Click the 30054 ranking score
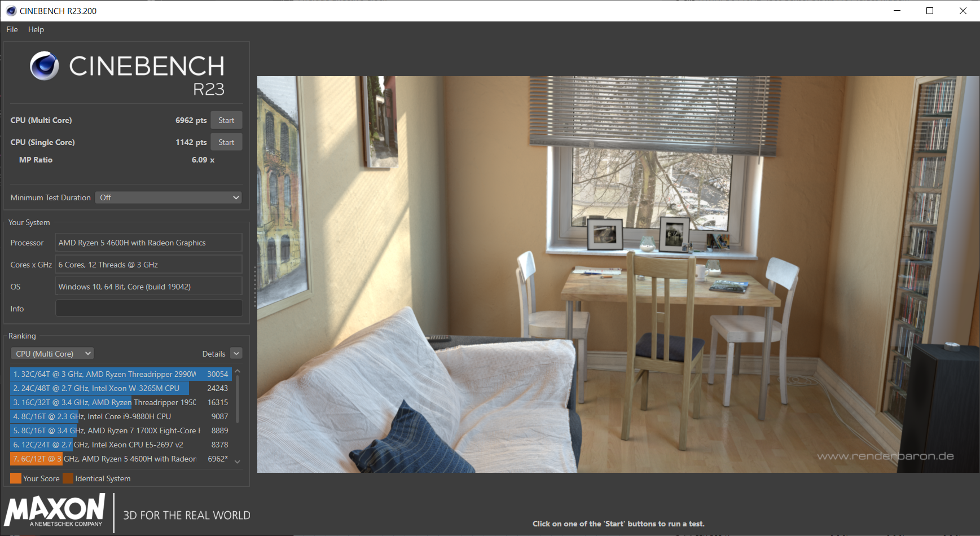980x536 pixels. [x=218, y=374]
